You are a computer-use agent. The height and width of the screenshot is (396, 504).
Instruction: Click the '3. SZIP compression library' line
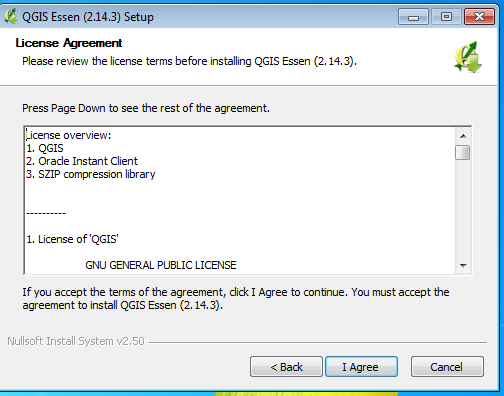91,174
